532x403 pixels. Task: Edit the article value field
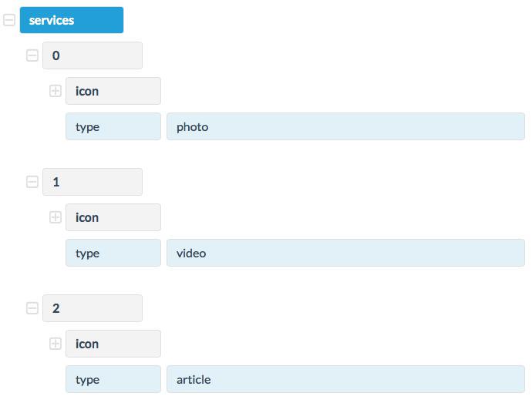click(345, 379)
